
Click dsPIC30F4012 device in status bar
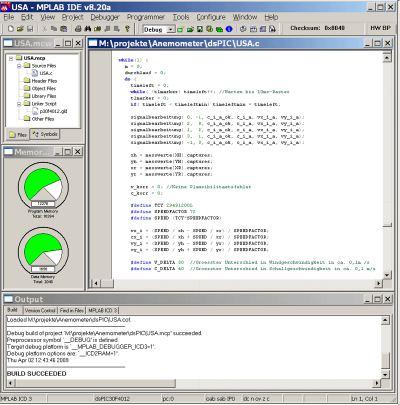[x=112, y=399]
